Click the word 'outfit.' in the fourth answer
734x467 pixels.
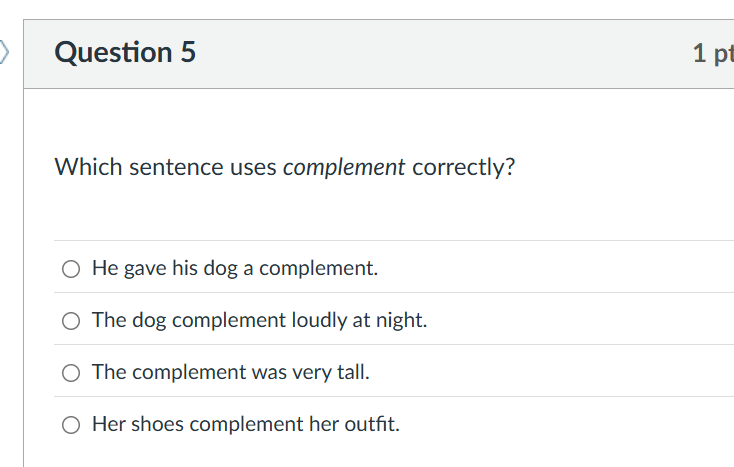[x=370, y=425]
